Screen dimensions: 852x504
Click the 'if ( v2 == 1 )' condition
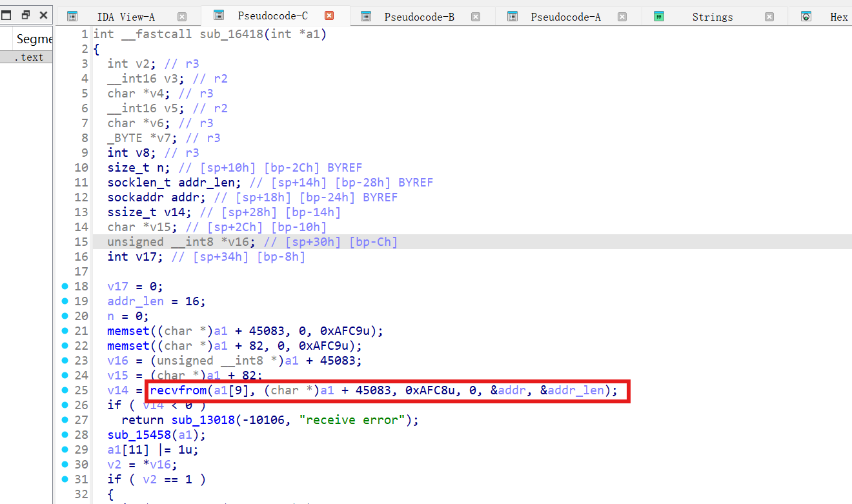click(157, 479)
